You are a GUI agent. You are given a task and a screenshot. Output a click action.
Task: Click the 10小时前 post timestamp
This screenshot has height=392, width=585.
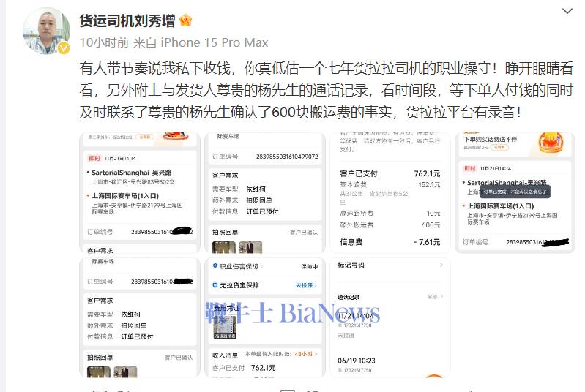[x=104, y=42]
